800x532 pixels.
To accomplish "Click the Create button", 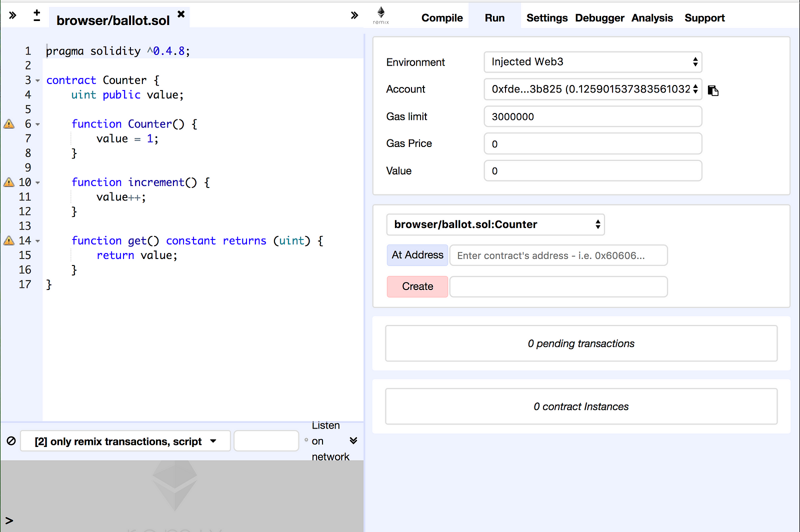I will (417, 286).
